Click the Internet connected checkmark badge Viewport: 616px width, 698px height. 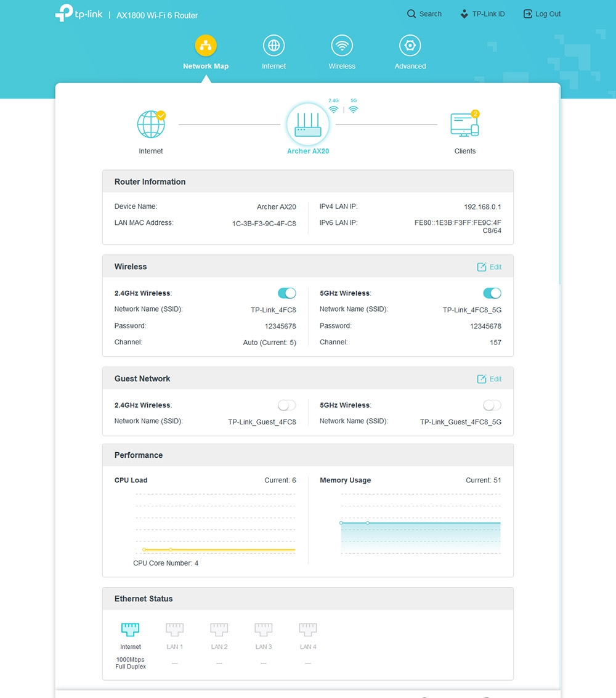point(161,115)
